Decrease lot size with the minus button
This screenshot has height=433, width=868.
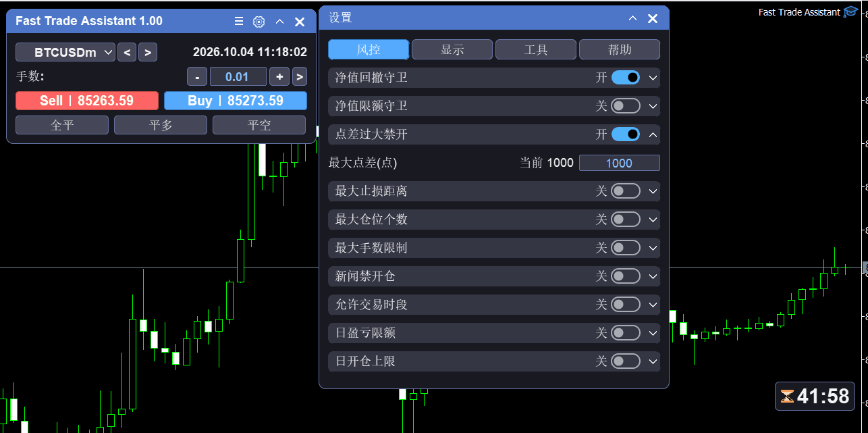point(196,77)
